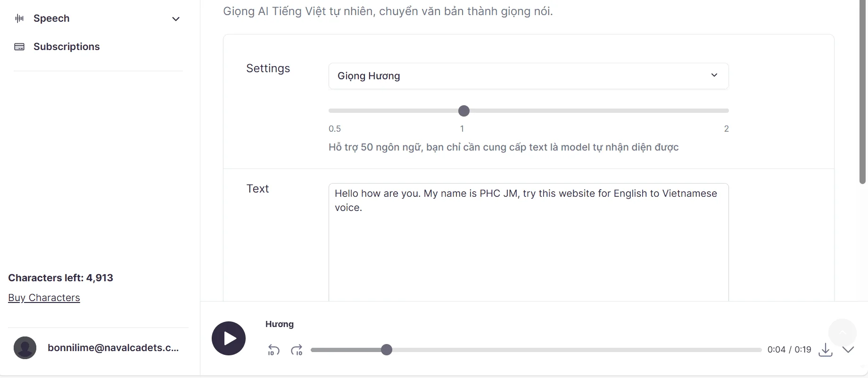This screenshot has width=868, height=378.
Task: Click the bonnilime account email
Action: (x=113, y=348)
